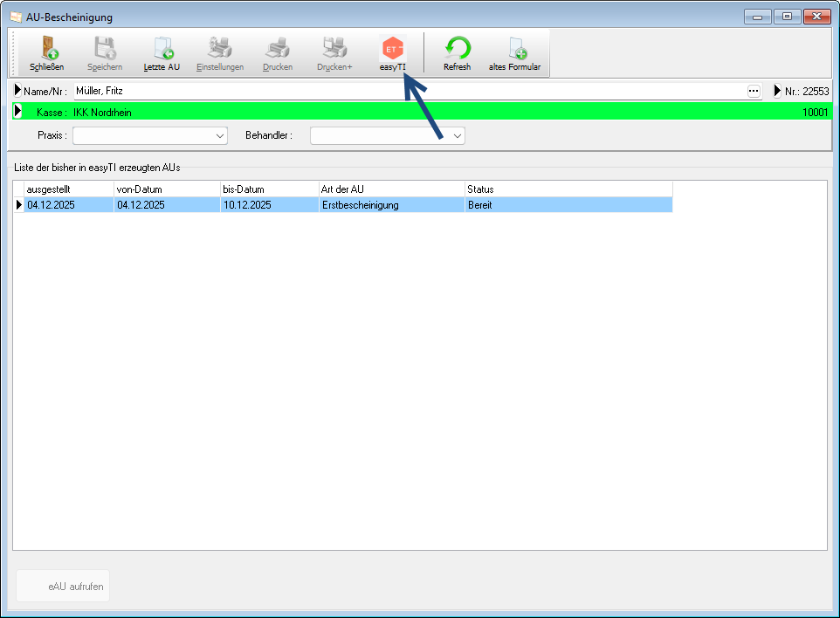Open Einstellungen printer settings icon
This screenshot has width=840, height=618.
[x=219, y=49]
